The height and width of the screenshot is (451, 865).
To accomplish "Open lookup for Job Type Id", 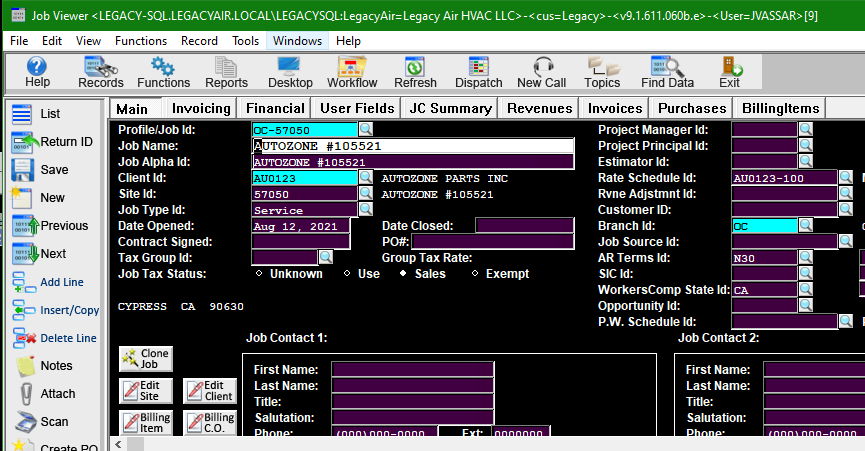I will click(366, 209).
